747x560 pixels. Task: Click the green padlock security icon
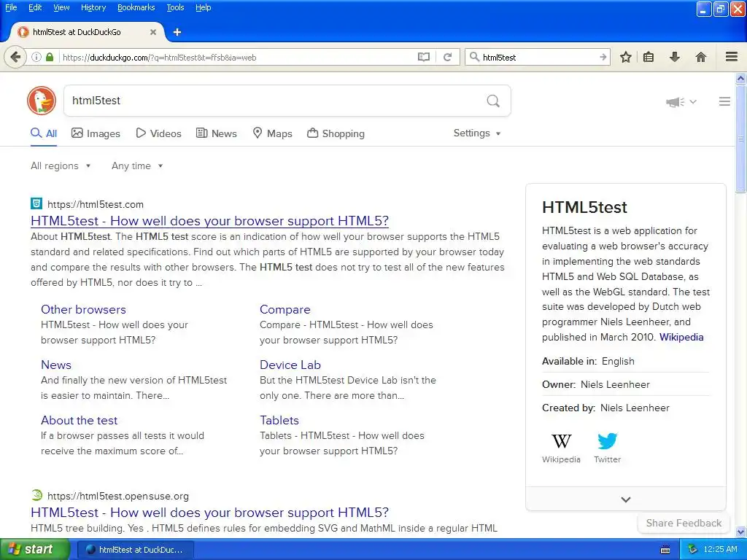50,57
